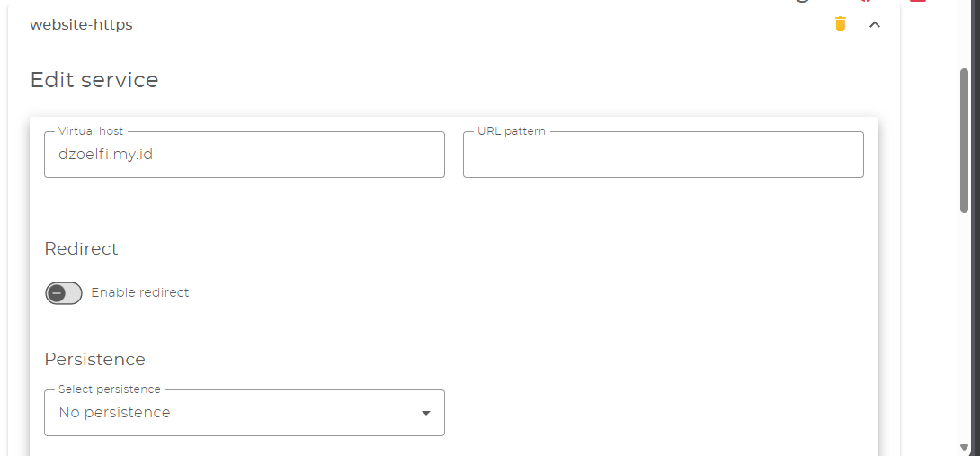Open the Select persistence dropdown

coord(244,413)
